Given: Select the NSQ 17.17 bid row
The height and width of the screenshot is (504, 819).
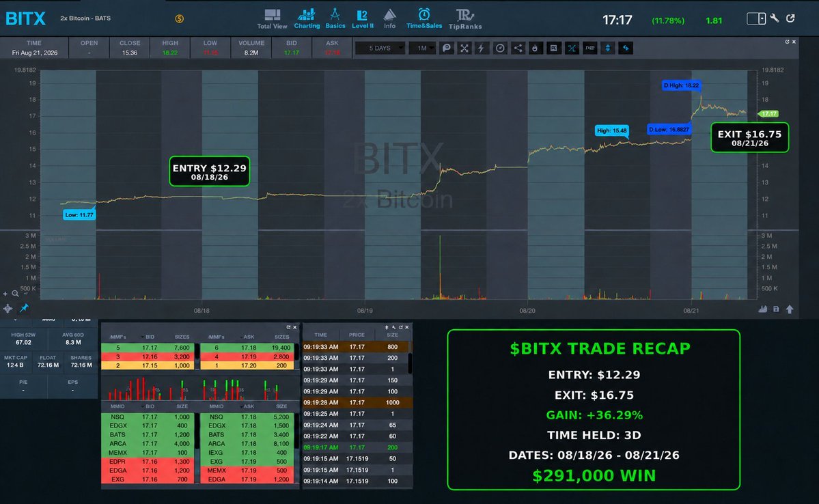Looking at the screenshot, I should click(x=148, y=417).
